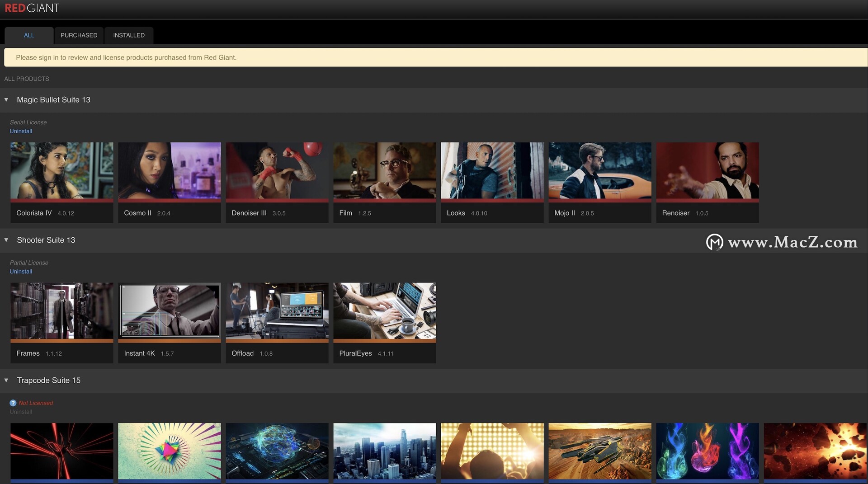Click the Not Licensed help question icon
The image size is (868, 484).
point(13,403)
